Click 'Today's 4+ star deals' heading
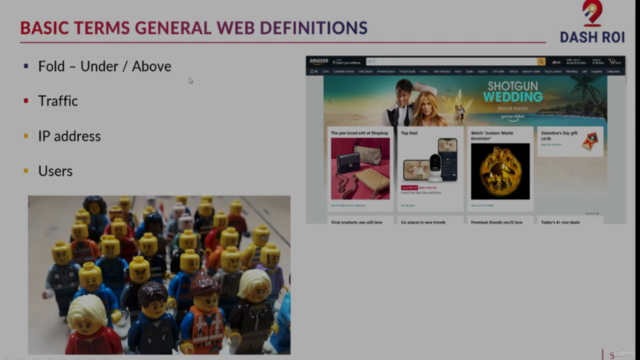This screenshot has width=640, height=360. (560, 222)
